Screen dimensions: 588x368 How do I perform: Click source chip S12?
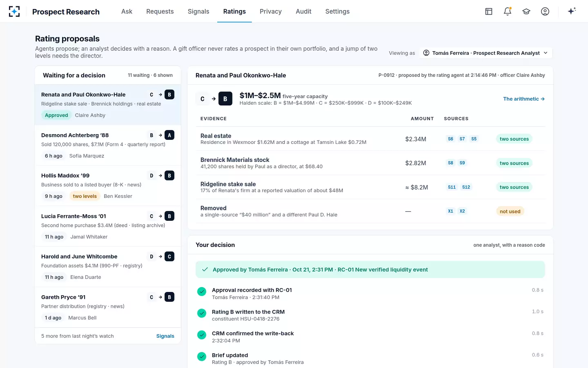(466, 187)
